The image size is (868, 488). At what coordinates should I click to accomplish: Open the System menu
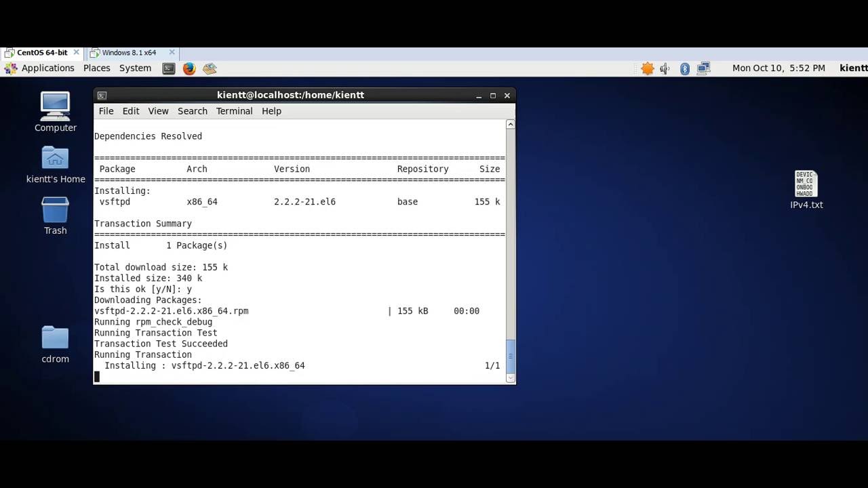pos(135,68)
